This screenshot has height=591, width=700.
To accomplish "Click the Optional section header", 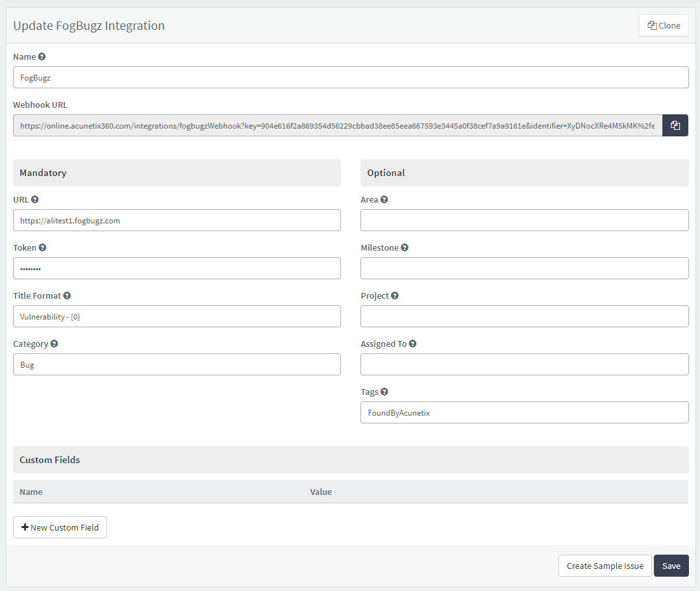I will coord(525,173).
